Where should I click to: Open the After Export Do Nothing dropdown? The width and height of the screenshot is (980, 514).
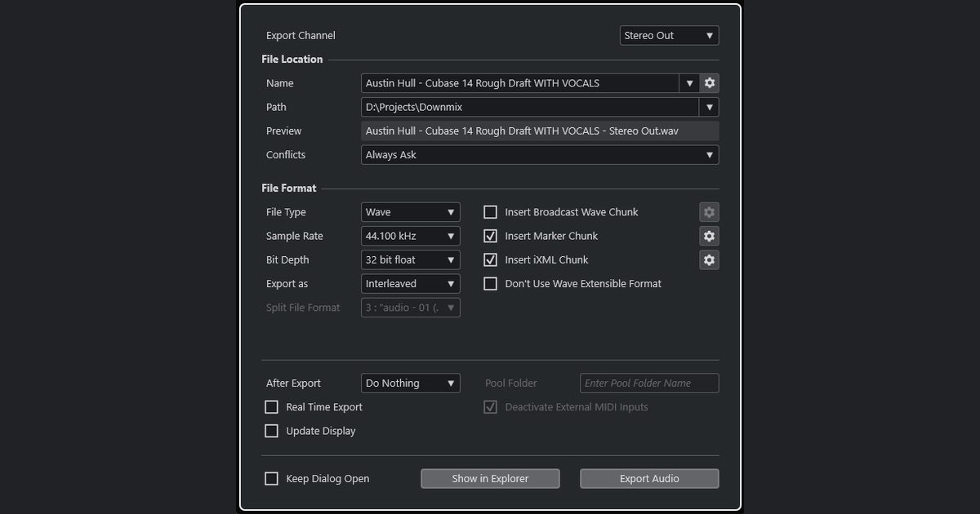[x=411, y=383]
